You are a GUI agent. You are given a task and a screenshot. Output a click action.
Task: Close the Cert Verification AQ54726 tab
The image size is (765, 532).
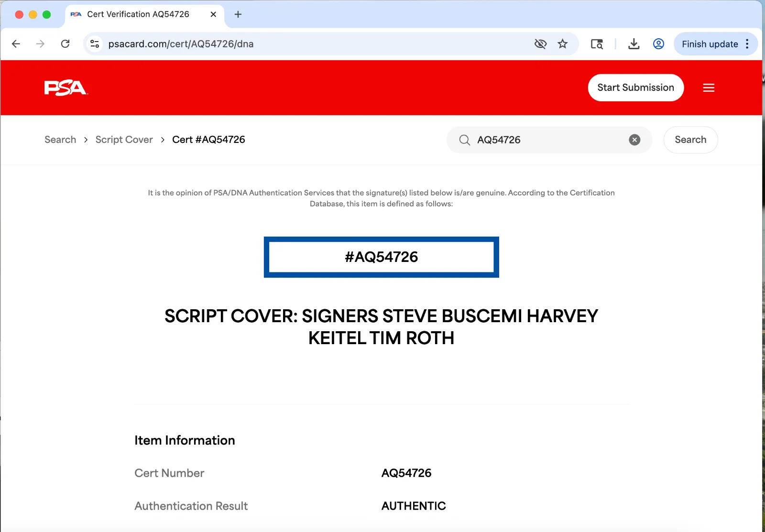pos(213,14)
